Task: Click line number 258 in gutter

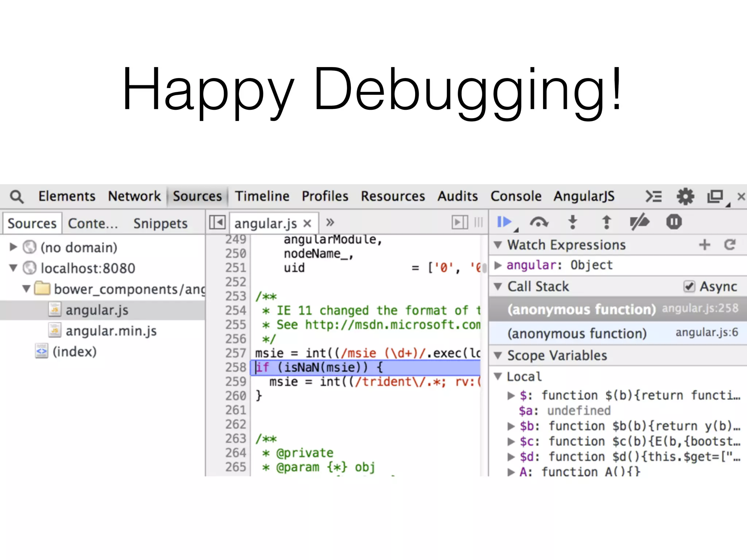Action: click(x=236, y=367)
